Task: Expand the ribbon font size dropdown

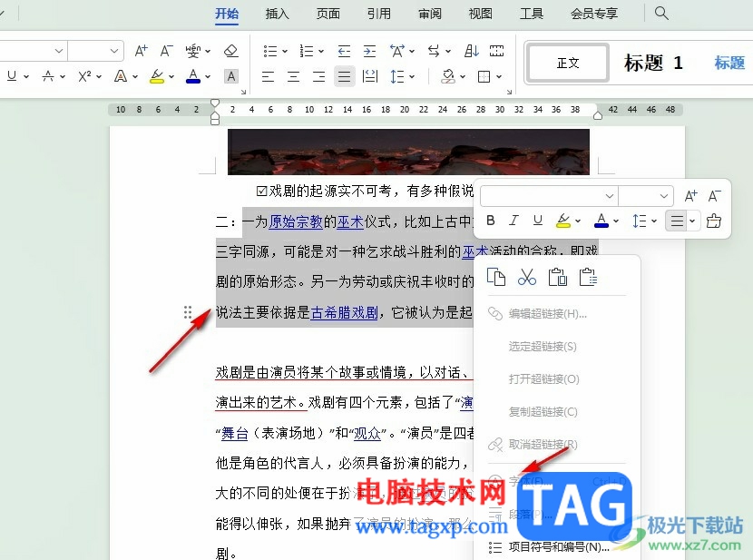Action: pos(113,51)
